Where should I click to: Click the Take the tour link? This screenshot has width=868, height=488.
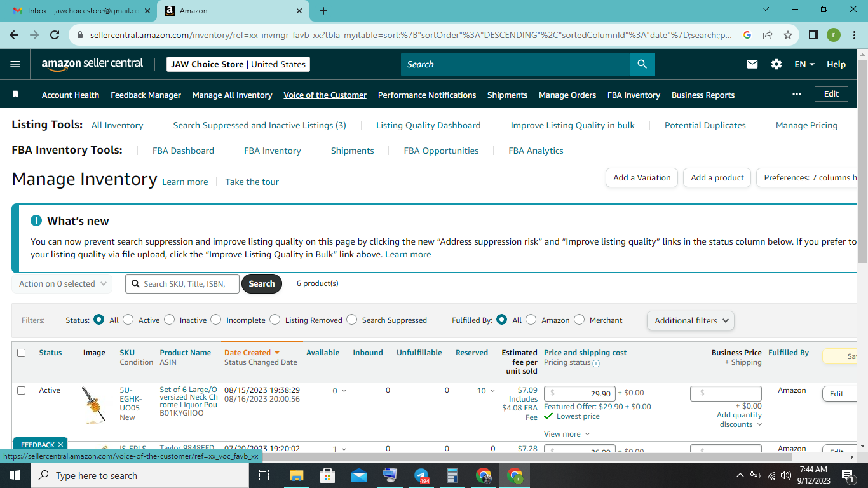pyautogui.click(x=252, y=182)
